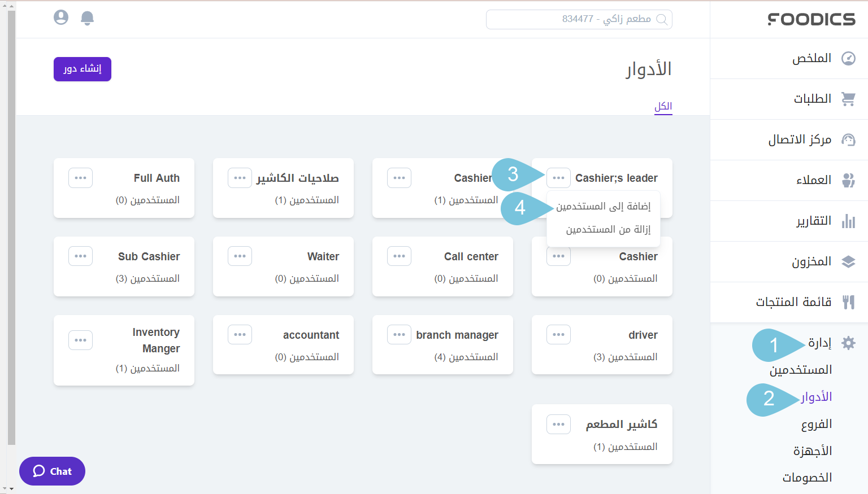
Task: Click the search magnifier icon
Action: (662, 19)
